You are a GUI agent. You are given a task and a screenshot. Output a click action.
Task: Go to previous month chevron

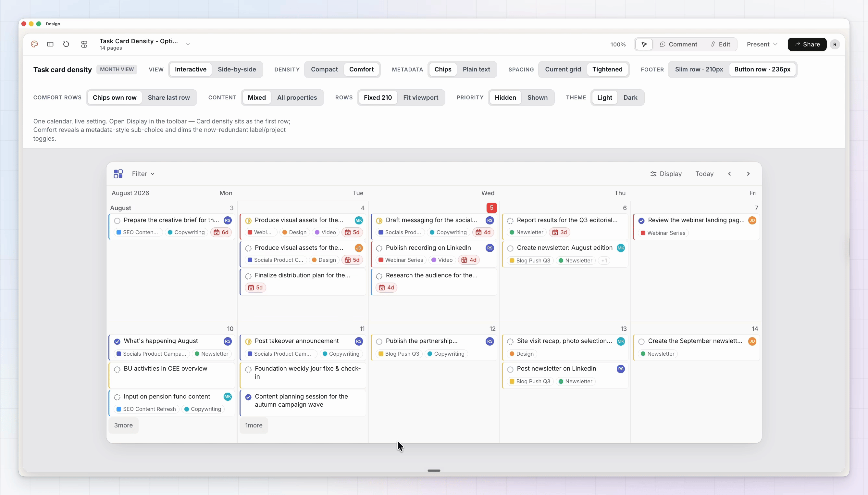click(729, 174)
